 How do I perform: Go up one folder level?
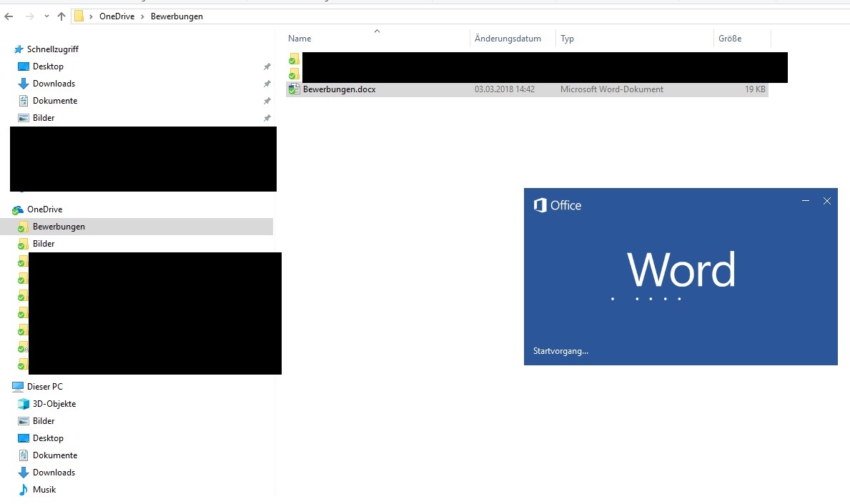61,16
